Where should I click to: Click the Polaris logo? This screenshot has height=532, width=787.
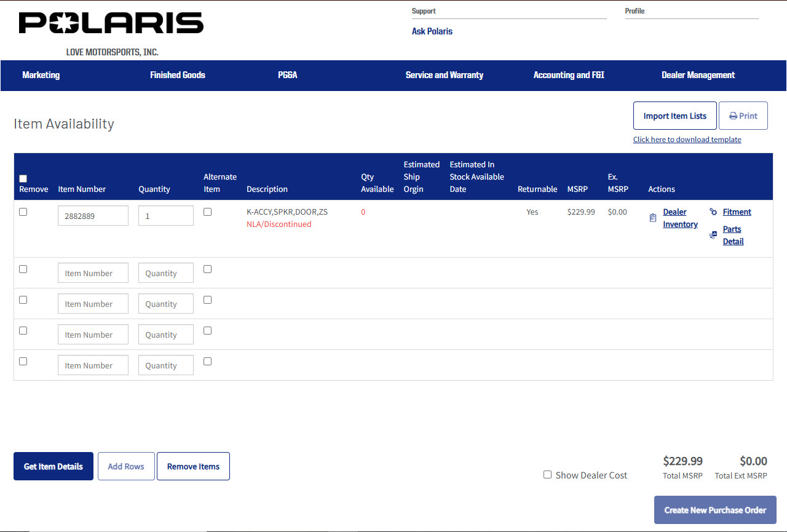111,23
